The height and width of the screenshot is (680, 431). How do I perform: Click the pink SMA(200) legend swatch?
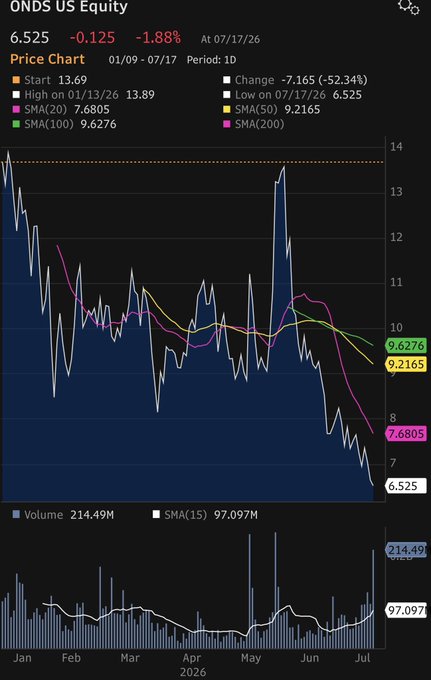click(x=227, y=124)
